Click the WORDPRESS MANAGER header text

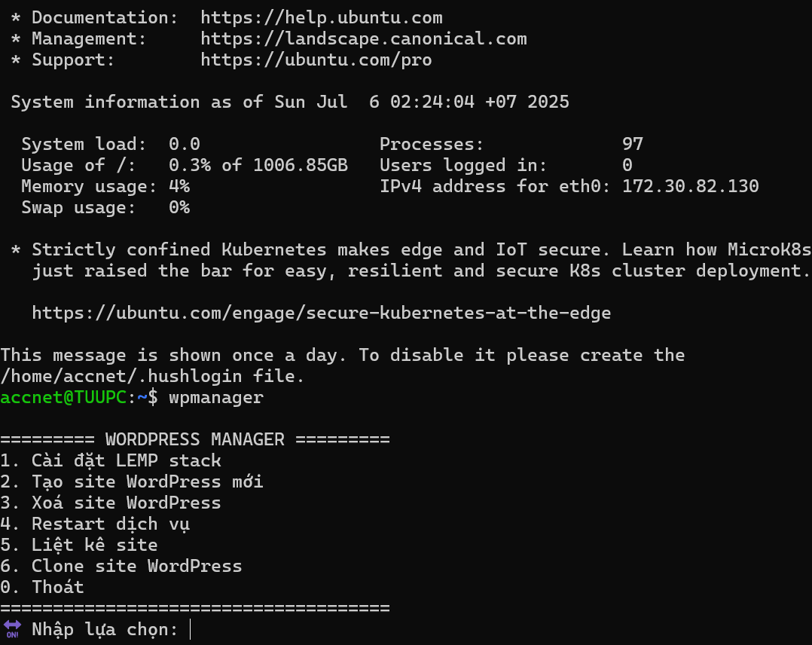pyautogui.click(x=194, y=439)
